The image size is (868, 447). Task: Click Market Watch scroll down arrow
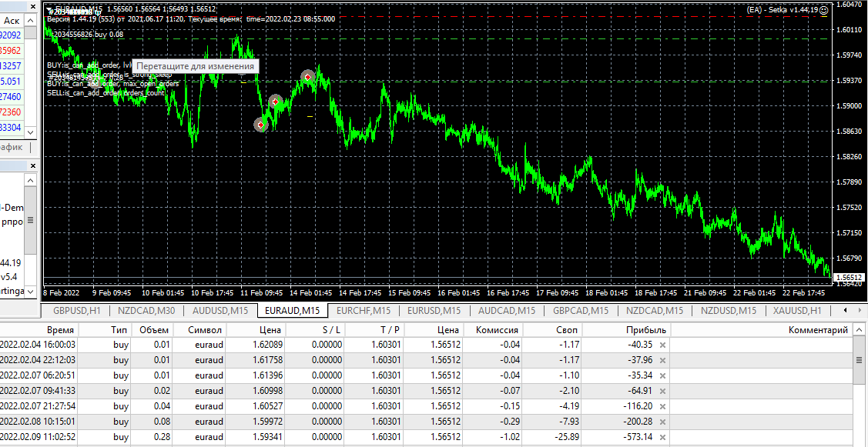coord(31,133)
